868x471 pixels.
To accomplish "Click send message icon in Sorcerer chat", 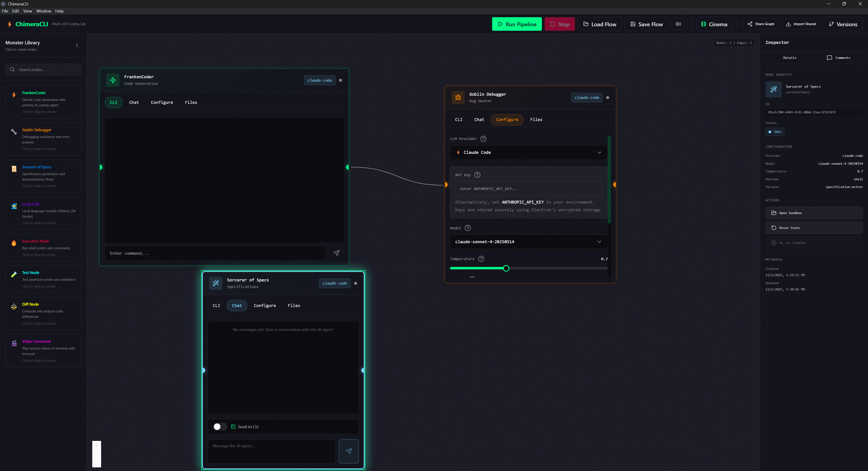I will coord(349,451).
